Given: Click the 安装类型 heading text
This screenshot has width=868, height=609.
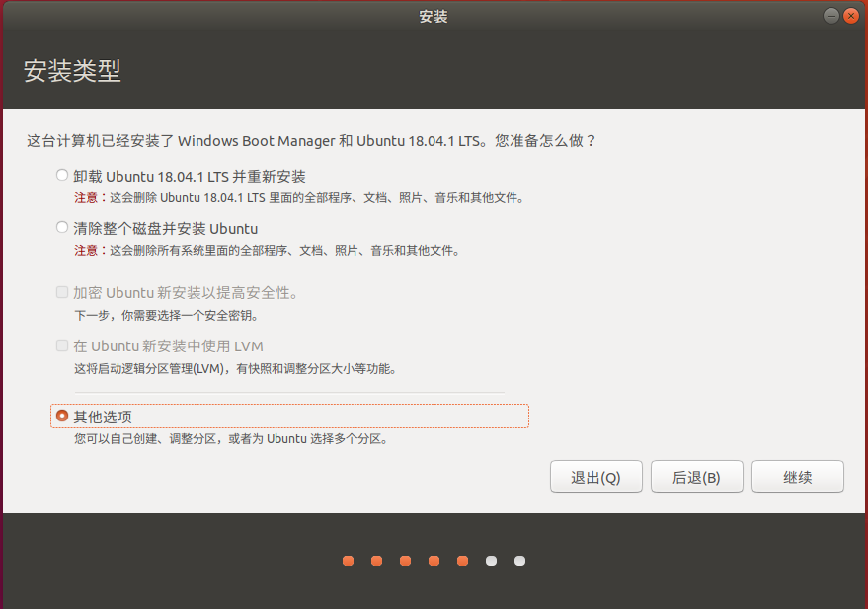Looking at the screenshot, I should [72, 71].
